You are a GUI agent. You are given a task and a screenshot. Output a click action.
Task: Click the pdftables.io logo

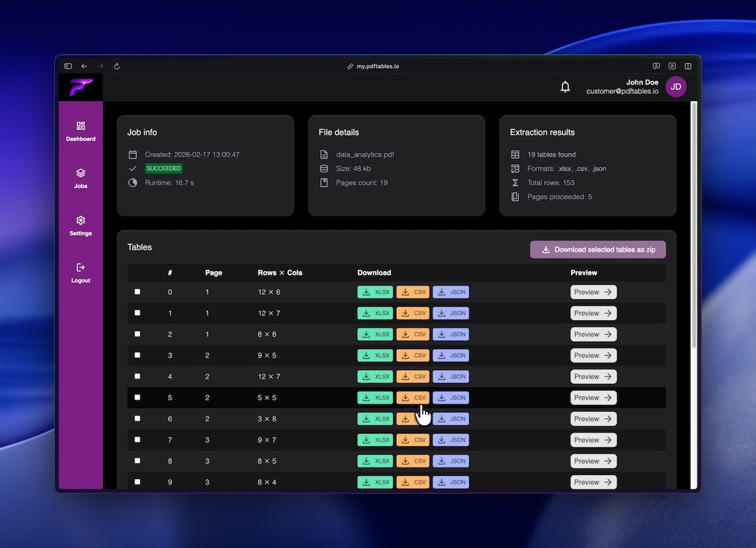(x=80, y=86)
